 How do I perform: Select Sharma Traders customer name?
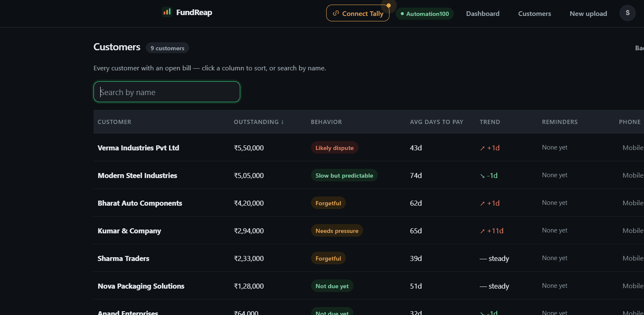pyautogui.click(x=123, y=258)
